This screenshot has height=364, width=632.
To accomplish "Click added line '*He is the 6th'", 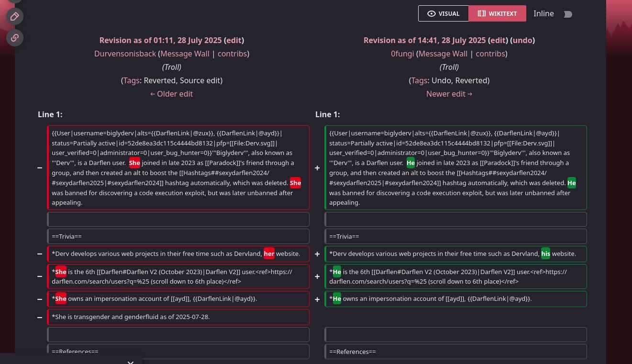I will pyautogui.click(x=456, y=276).
